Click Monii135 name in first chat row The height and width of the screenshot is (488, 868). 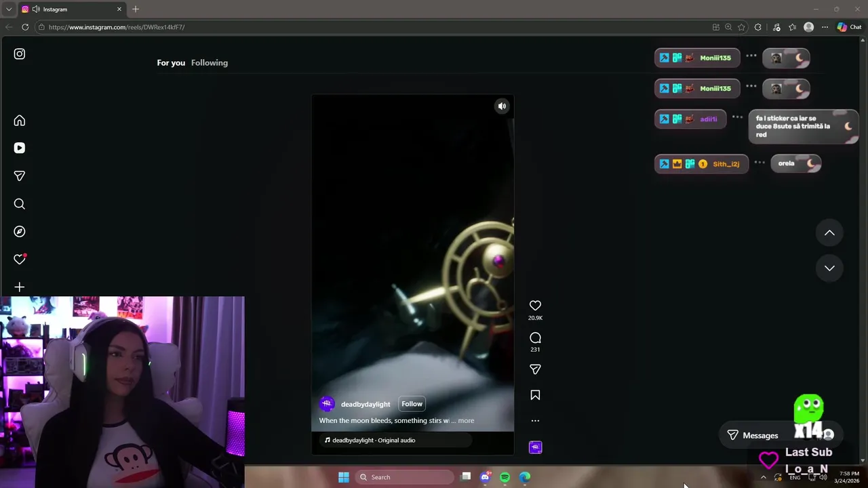[715, 58]
